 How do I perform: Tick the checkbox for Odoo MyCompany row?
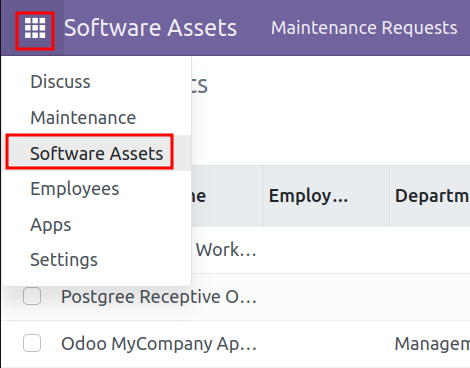pos(32,343)
